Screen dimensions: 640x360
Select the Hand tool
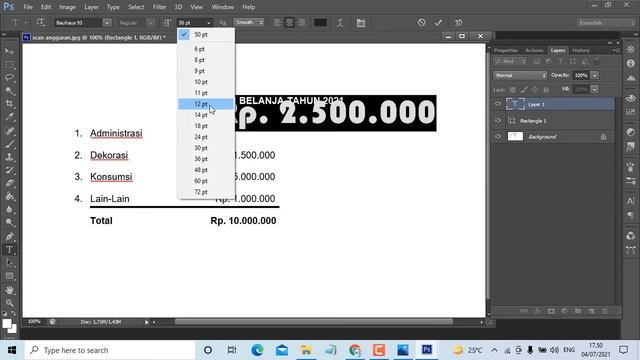(9, 290)
